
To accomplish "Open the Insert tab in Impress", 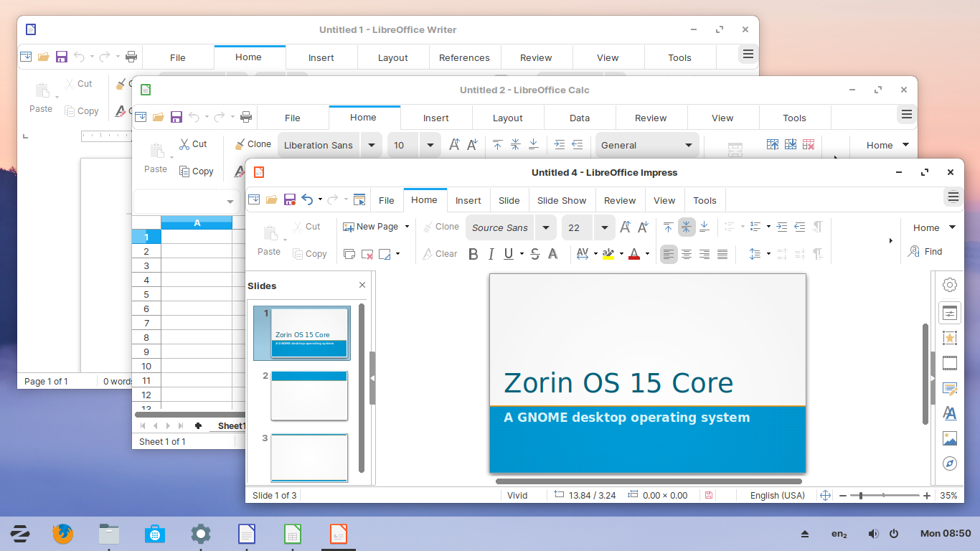I will 468,200.
